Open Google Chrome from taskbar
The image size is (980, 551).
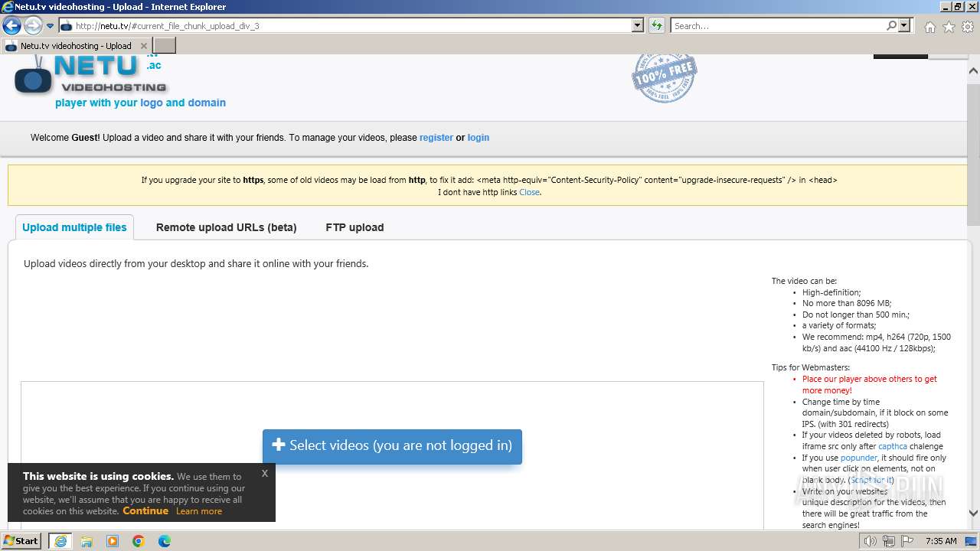139,541
